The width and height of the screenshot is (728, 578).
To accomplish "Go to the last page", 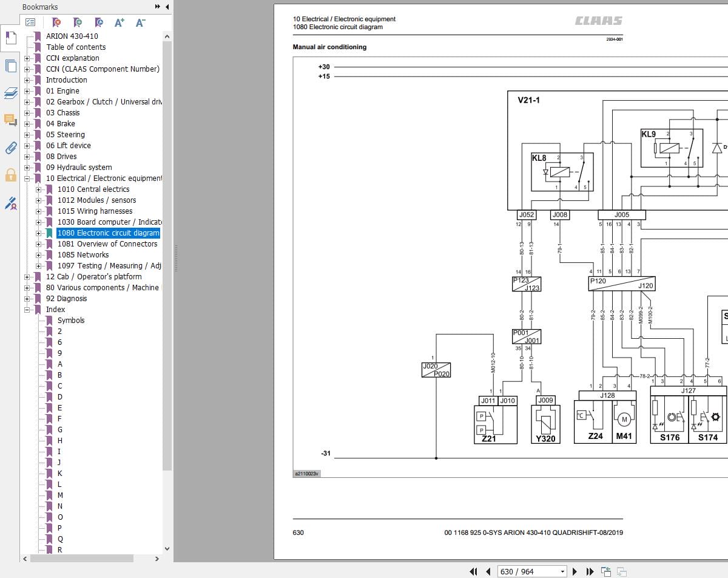I will (x=590, y=571).
